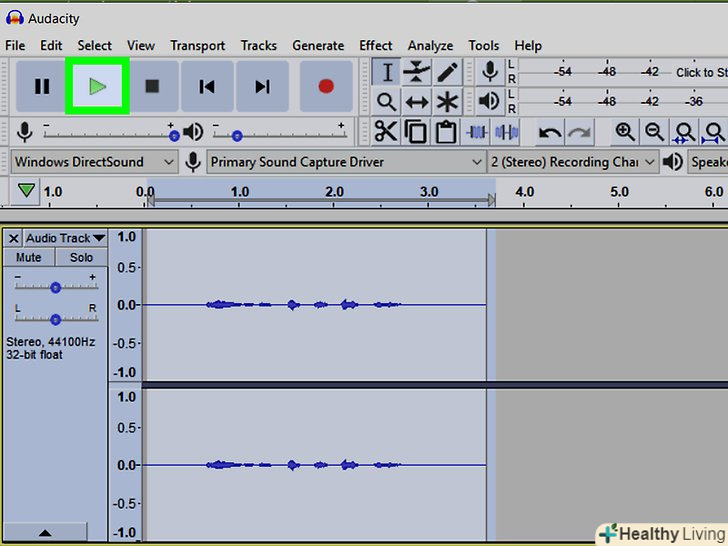Close the Audio Track with X button
The height and width of the screenshot is (546, 728).
(x=13, y=238)
